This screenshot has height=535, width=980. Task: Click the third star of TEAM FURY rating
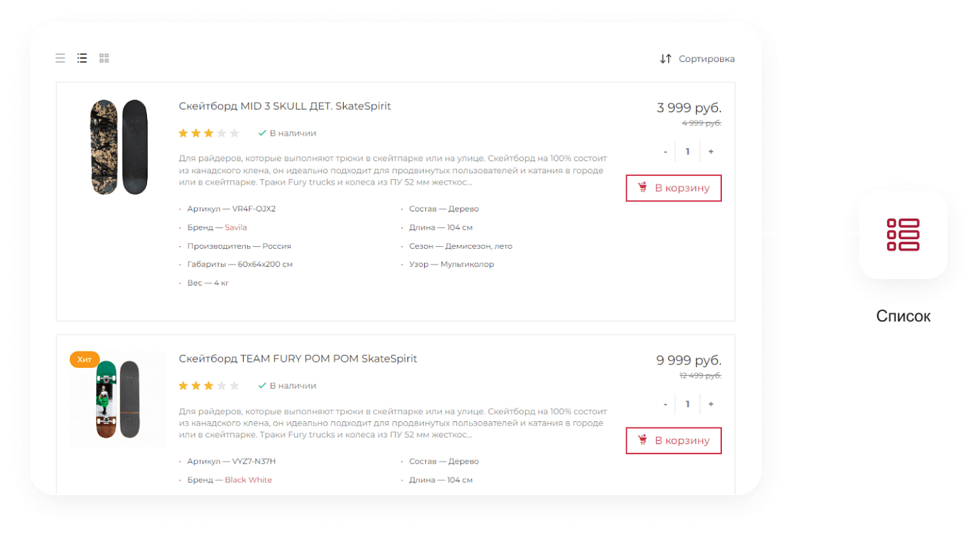point(208,385)
